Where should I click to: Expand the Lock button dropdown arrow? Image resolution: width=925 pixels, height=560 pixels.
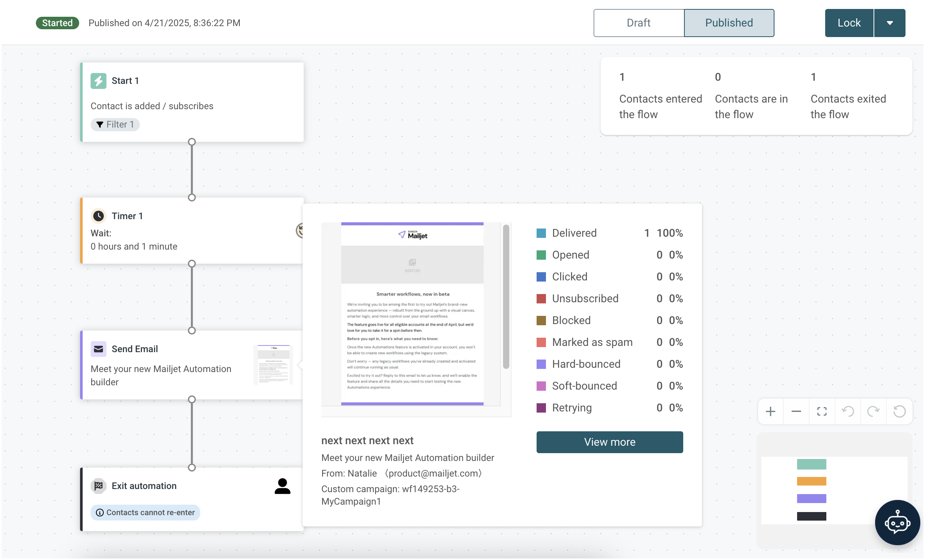[890, 23]
